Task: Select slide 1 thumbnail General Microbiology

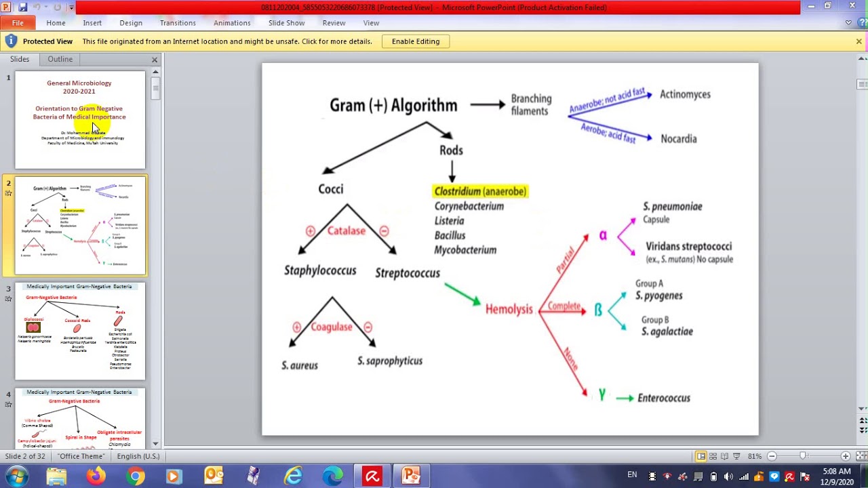Action: [80, 120]
